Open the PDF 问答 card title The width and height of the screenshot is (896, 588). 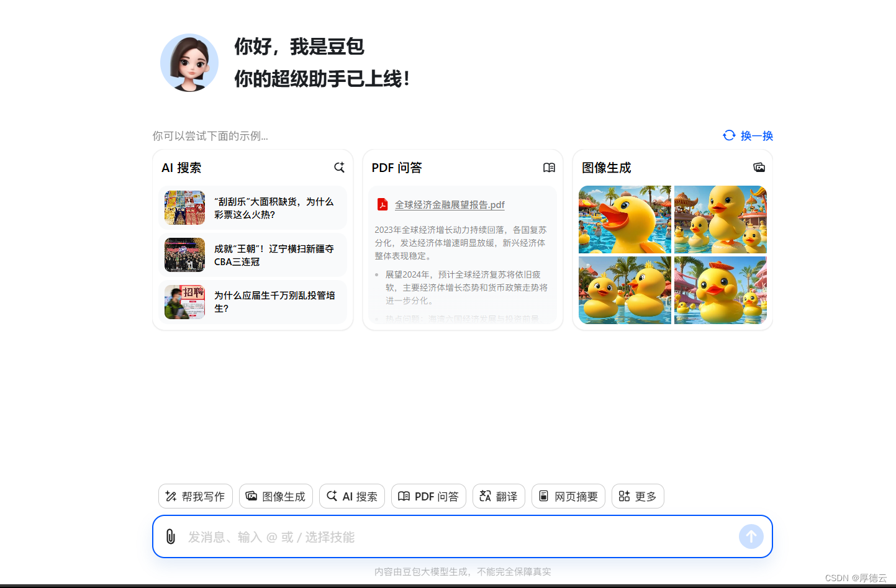[x=397, y=168]
